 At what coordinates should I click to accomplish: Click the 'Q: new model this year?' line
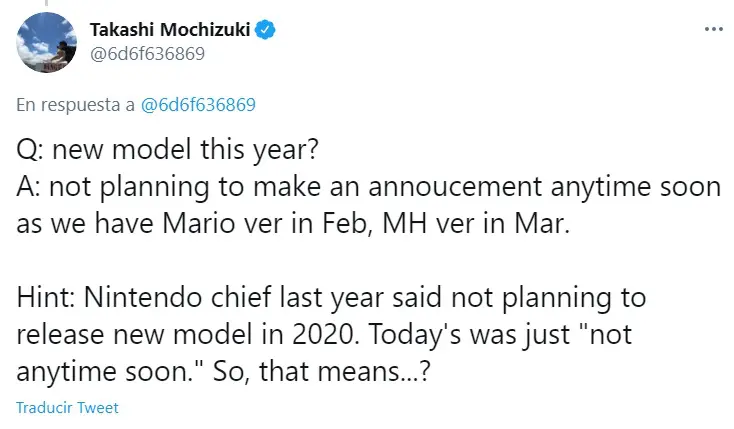pyautogui.click(x=168, y=150)
